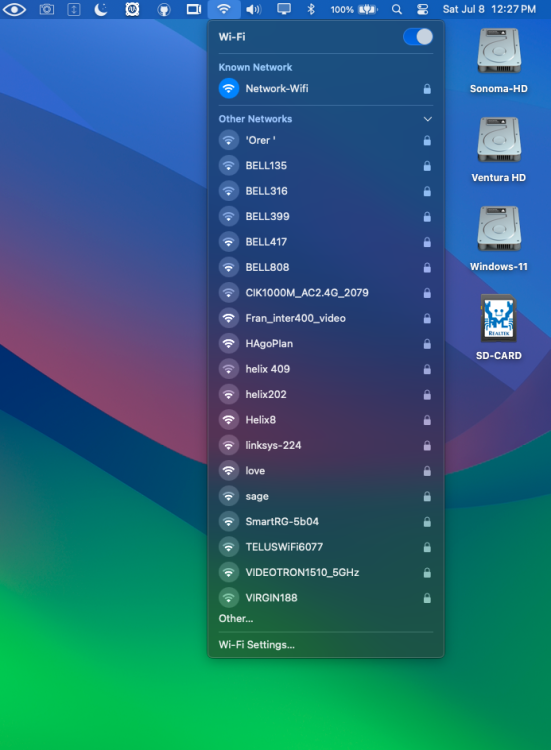Join the 'Orer ' network
The height and width of the screenshot is (750, 551).
pyautogui.click(x=326, y=140)
